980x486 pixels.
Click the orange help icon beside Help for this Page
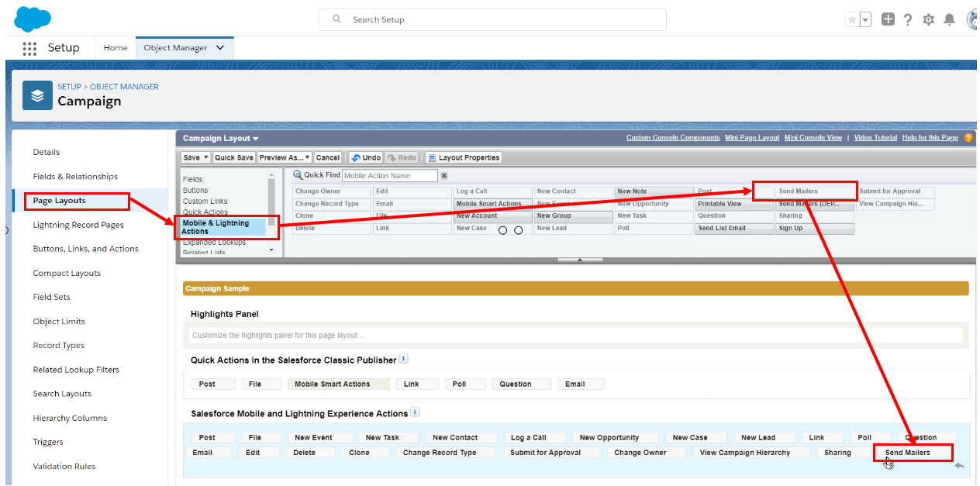click(968, 138)
